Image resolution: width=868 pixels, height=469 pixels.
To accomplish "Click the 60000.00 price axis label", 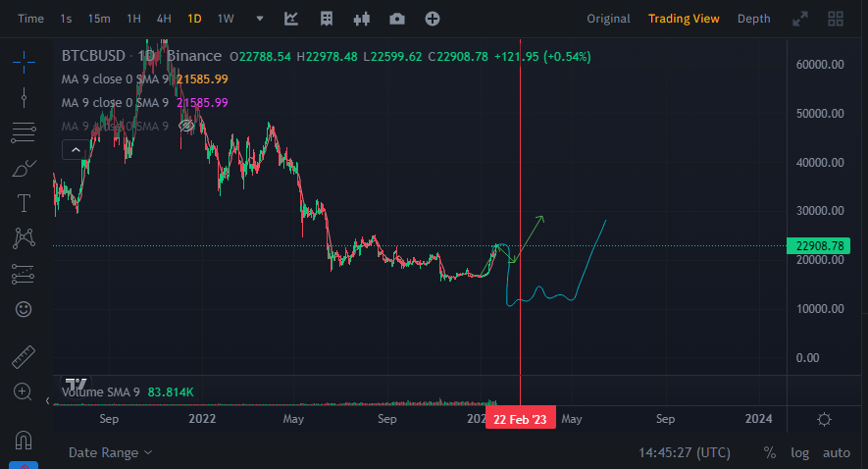I will pos(820,64).
